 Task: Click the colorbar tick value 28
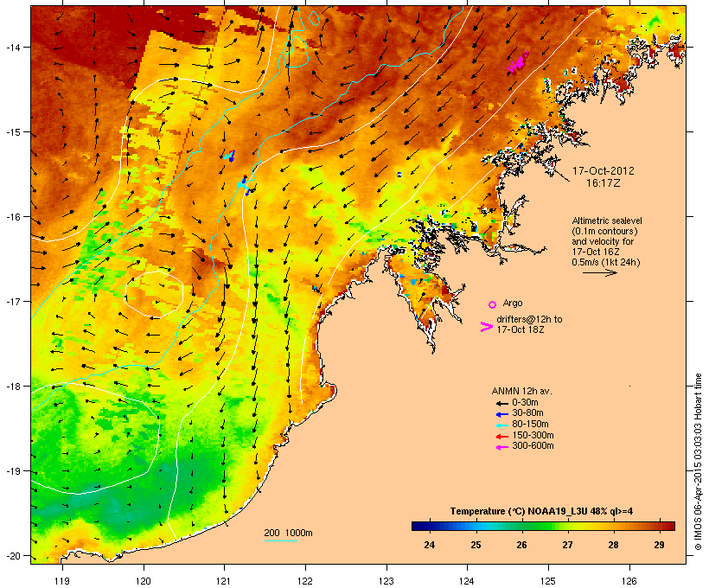(613, 545)
